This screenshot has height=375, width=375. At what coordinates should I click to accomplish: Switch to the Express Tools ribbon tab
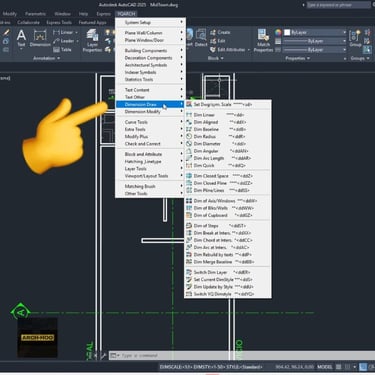point(59,22)
